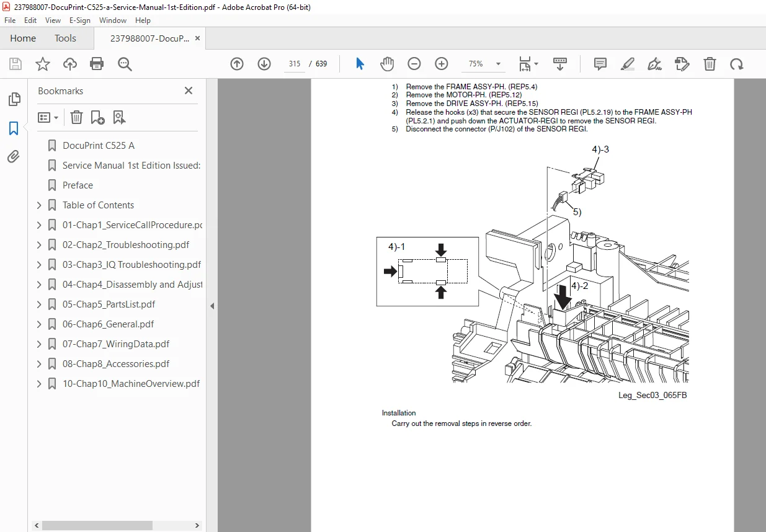Go to previous page arrow icon

[237, 64]
